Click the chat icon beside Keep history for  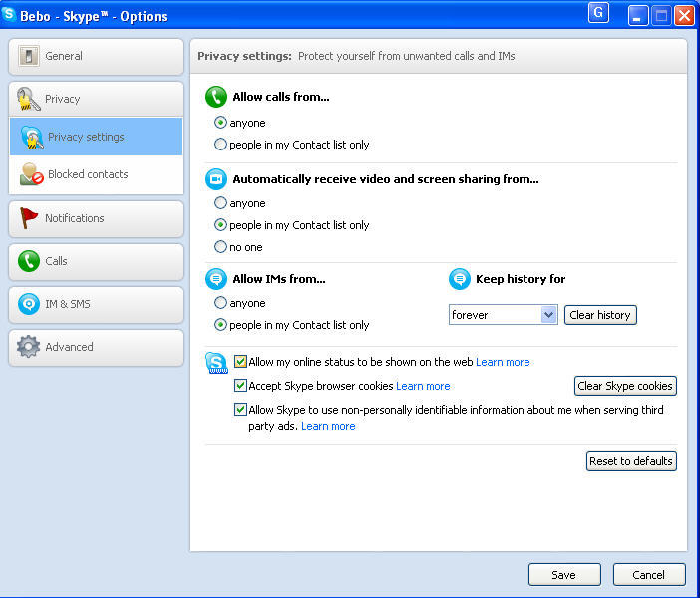[460, 279]
